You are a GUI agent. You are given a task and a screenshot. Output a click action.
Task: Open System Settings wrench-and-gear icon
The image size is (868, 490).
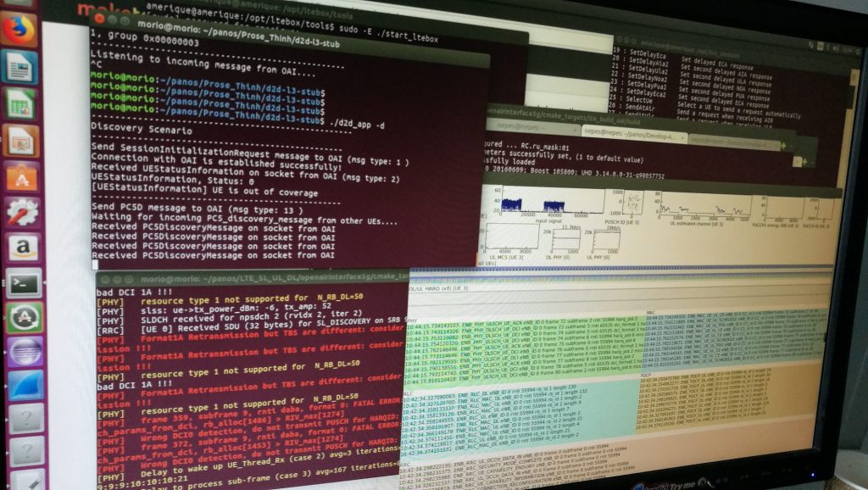click(23, 212)
